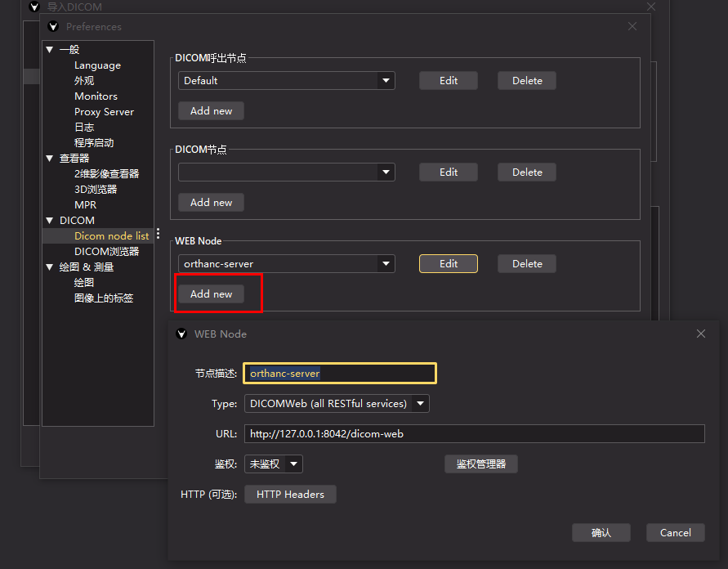The image size is (728, 569).
Task: Click Edit next to orthanc-server
Action: (x=448, y=263)
